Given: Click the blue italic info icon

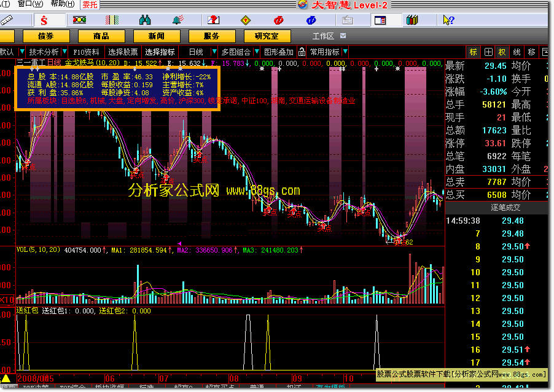Looking at the screenshot, I should click(x=311, y=20).
